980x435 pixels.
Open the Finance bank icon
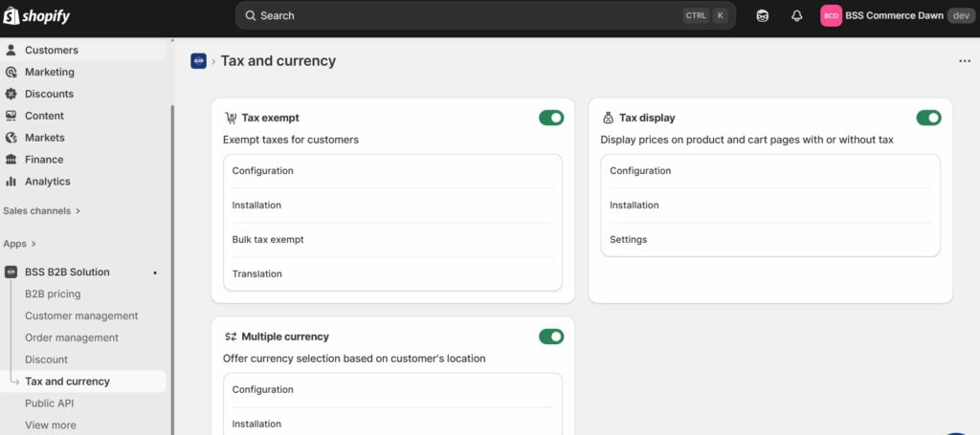tap(11, 159)
